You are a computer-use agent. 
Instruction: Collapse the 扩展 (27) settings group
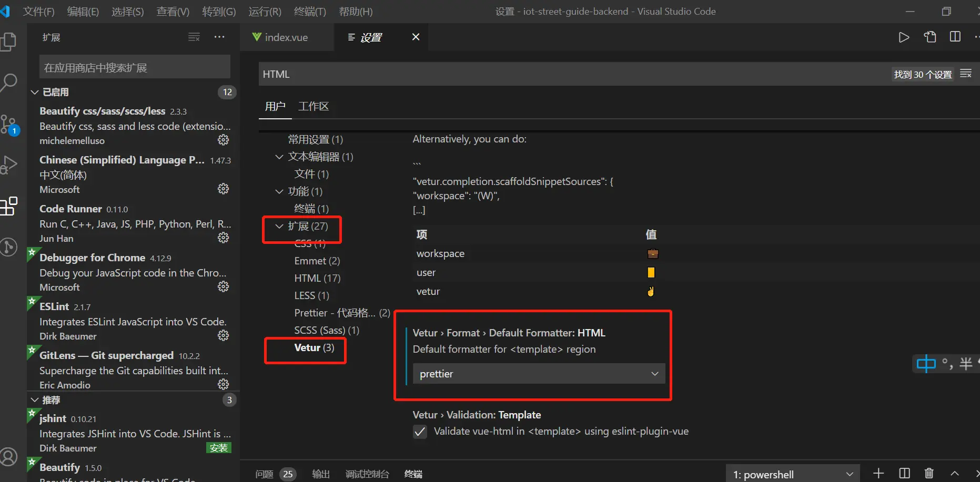pyautogui.click(x=279, y=226)
